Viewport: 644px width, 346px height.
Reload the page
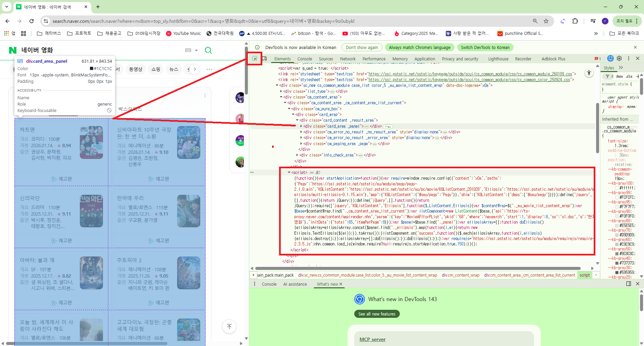pos(32,21)
